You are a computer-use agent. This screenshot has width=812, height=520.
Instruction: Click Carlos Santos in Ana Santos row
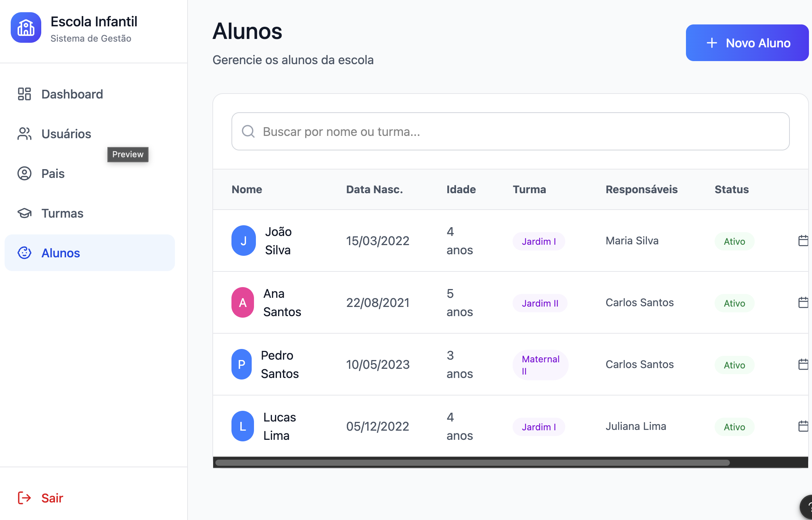point(640,302)
